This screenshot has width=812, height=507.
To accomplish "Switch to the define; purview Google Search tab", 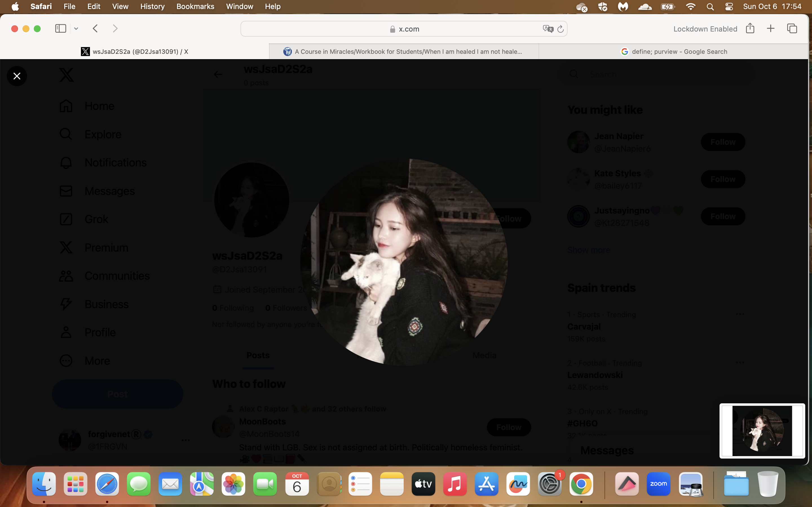I will (673, 51).
